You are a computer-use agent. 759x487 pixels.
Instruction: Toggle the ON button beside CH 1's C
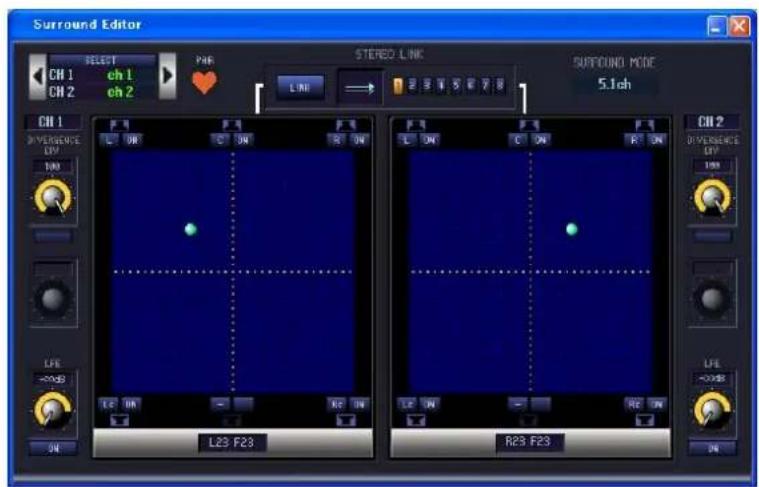243,140
